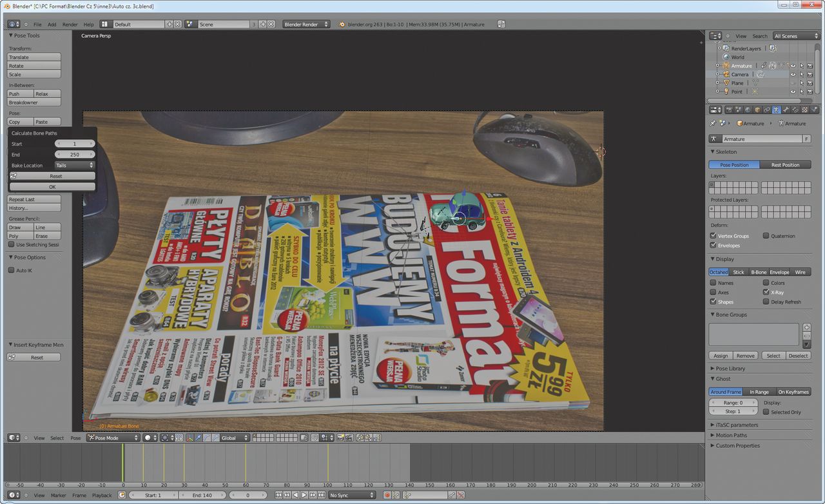
Task: Click the fullscreen toggle icon in header
Action: [501, 24]
